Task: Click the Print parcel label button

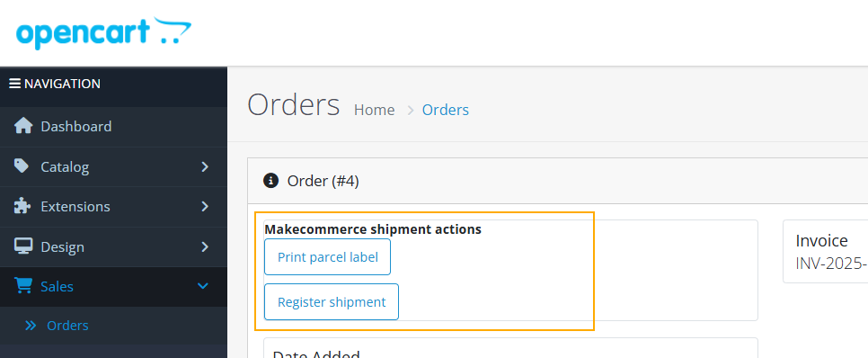Action: tap(328, 257)
